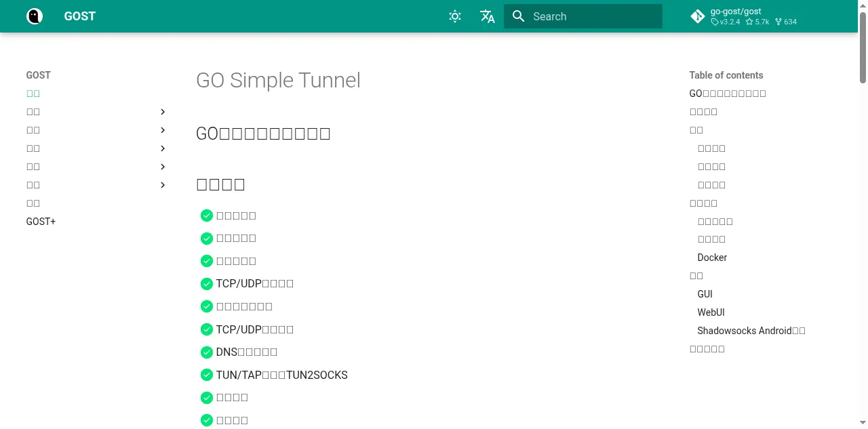Click the Table of contents label
868x429 pixels.
pyautogui.click(x=726, y=75)
